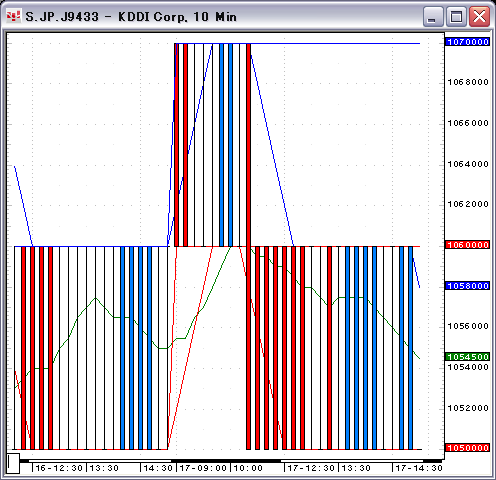The height and width of the screenshot is (480, 496).
Task: Click the 17-14:30 time axis label
Action: [419, 468]
